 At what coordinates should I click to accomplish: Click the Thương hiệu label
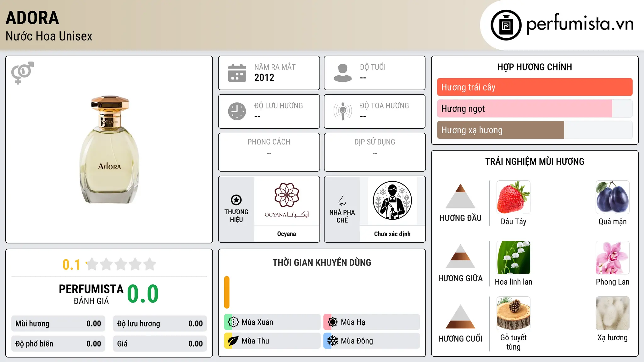tap(236, 216)
